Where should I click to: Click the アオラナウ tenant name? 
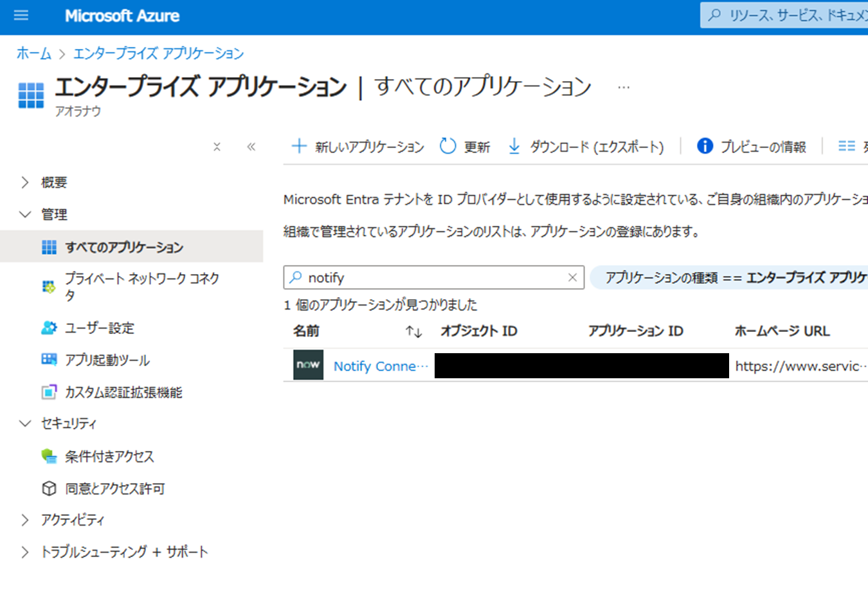click(x=78, y=111)
